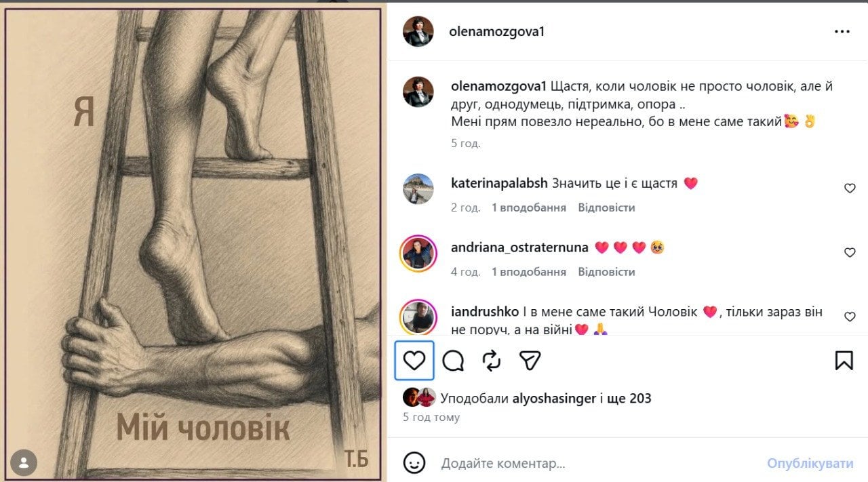Image resolution: width=868 pixels, height=482 pixels.
Task: View likes on katerinapalabsh's comment
Action: click(529, 207)
